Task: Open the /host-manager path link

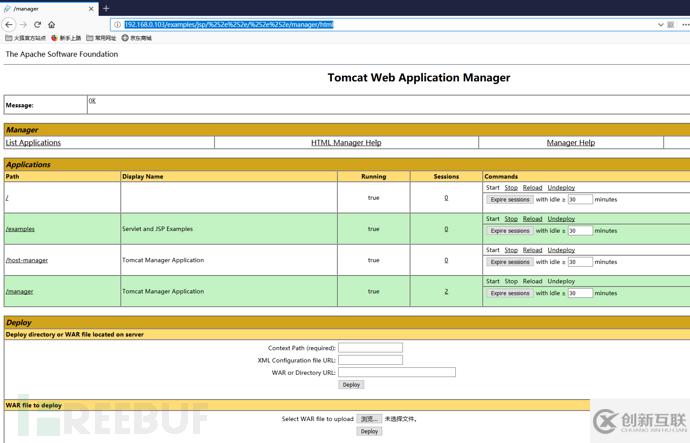Action: (27, 260)
